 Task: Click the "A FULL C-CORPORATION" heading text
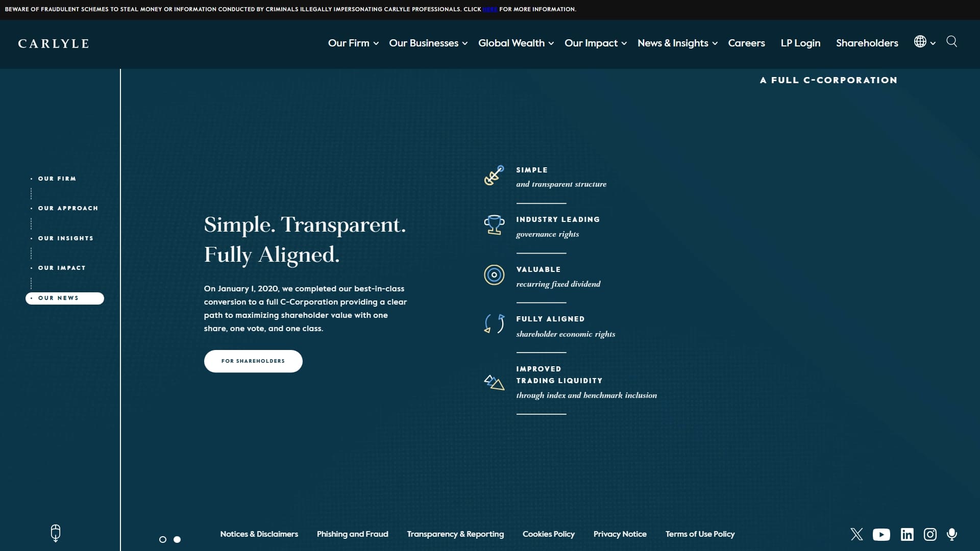tap(828, 80)
